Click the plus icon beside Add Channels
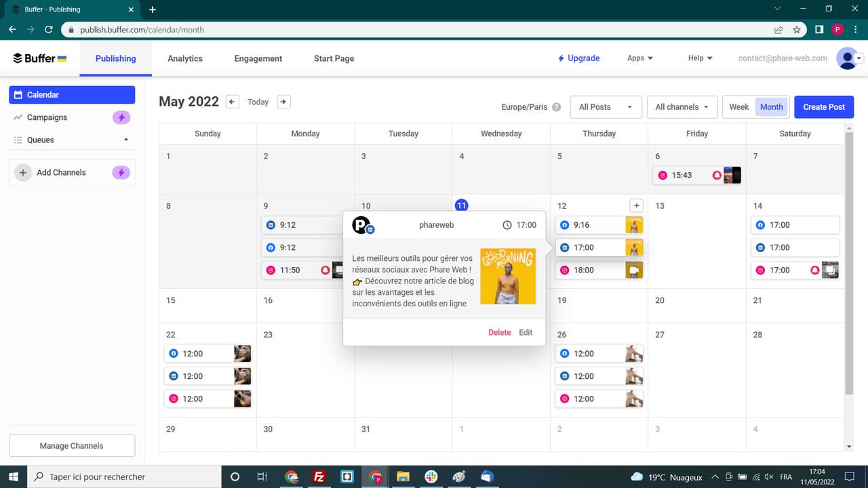The width and height of the screenshot is (868, 488). tap(23, 173)
